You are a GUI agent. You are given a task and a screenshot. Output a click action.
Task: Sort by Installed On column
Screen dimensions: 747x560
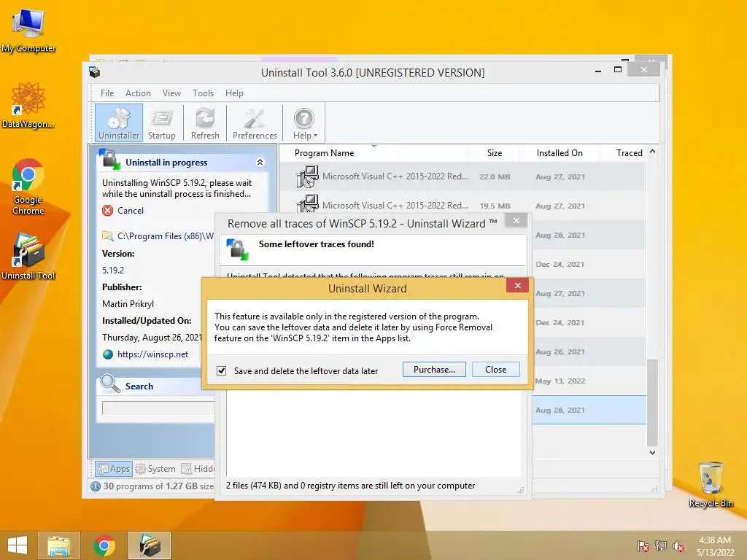560,153
